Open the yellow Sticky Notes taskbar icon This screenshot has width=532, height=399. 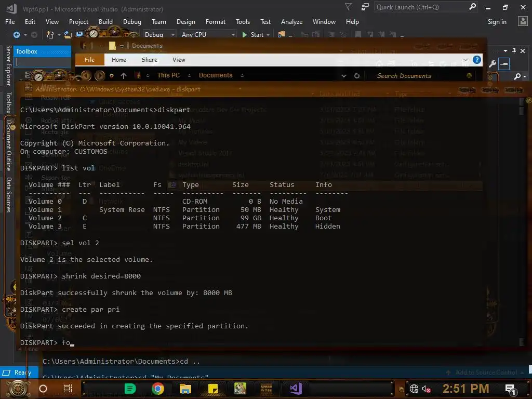coord(212,389)
